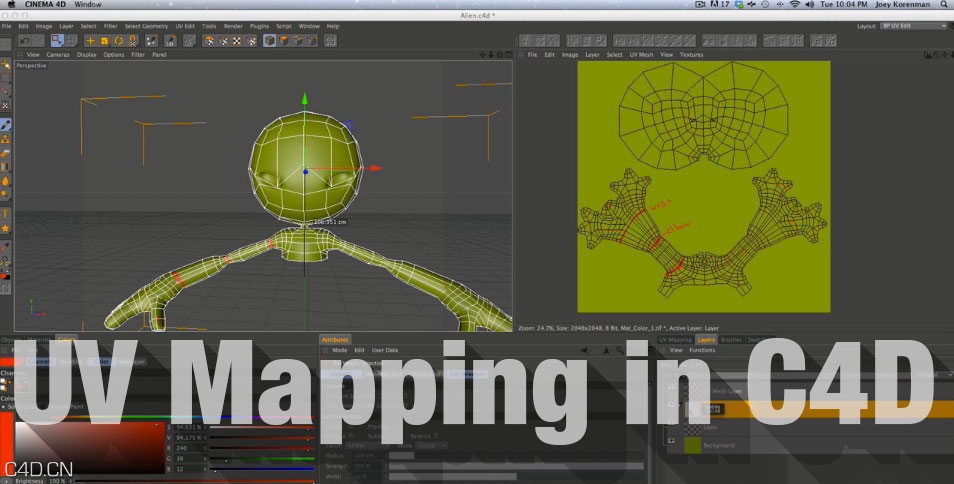Open the Render menu
954x484 pixels.
click(x=233, y=26)
